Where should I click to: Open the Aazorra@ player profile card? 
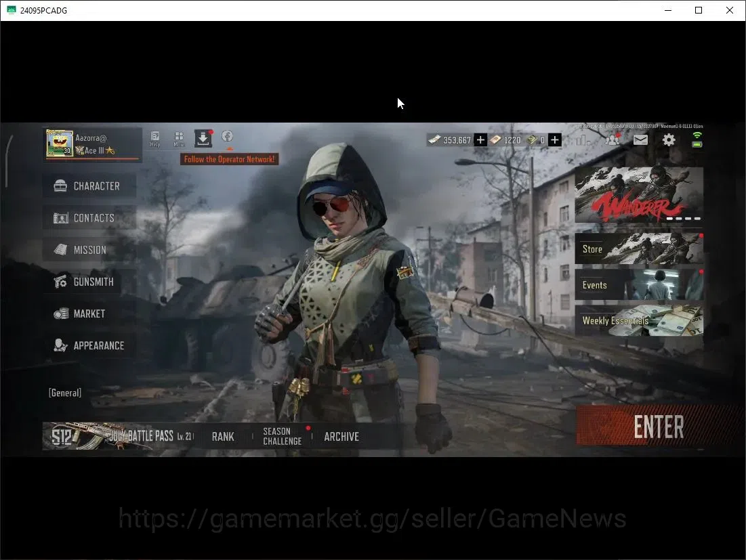point(92,144)
